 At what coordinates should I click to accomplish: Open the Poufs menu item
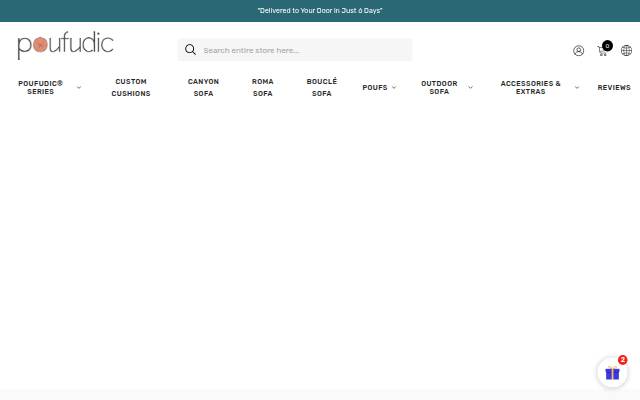[375, 87]
